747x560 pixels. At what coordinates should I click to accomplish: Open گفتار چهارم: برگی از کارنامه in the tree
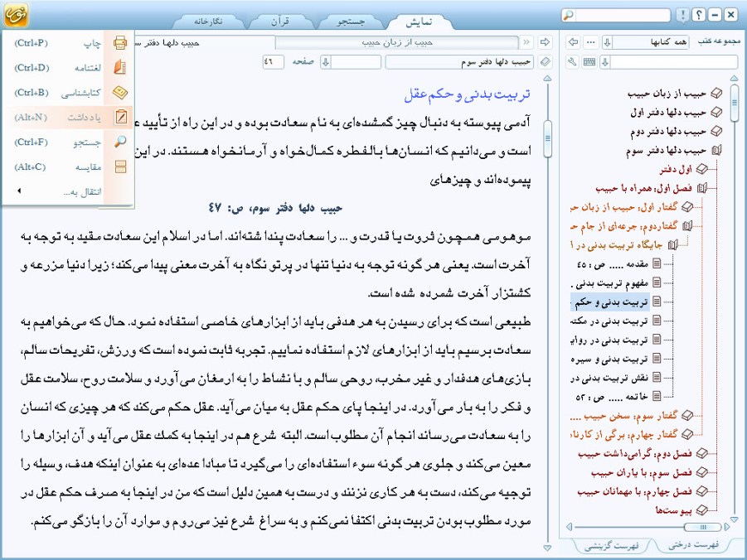pos(623,434)
